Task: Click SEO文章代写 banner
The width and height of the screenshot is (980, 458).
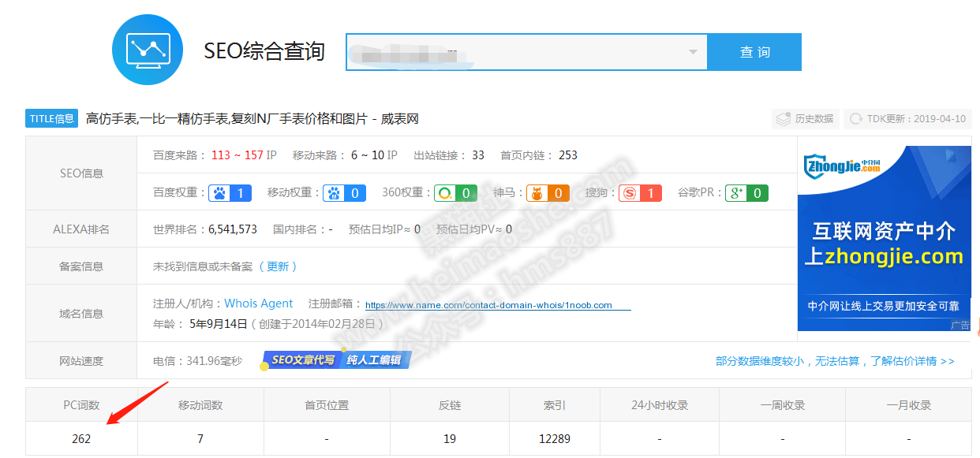Action: pyautogui.click(x=301, y=360)
